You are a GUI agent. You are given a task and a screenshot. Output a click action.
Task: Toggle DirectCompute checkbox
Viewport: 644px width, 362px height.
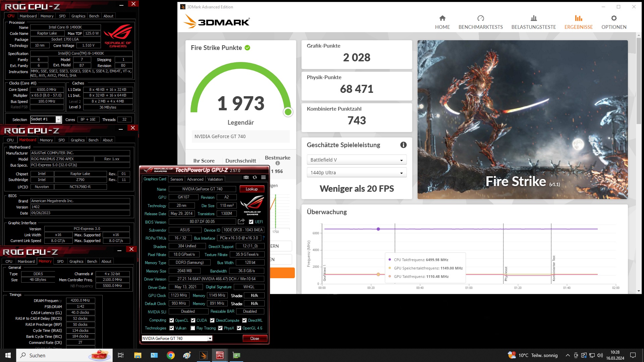(x=212, y=320)
